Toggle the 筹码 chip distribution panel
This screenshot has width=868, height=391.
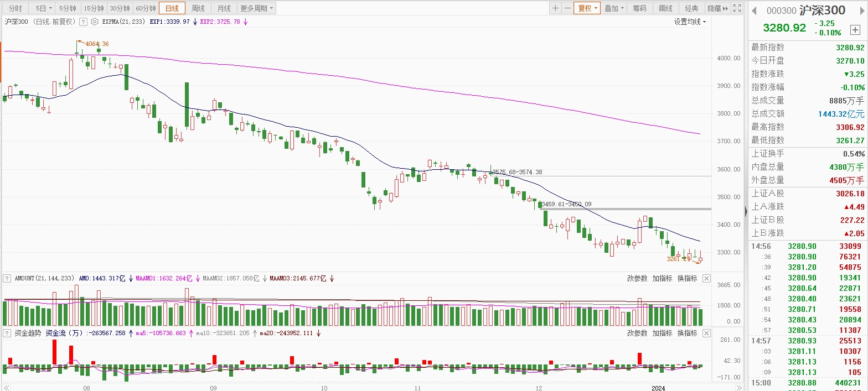pos(639,8)
